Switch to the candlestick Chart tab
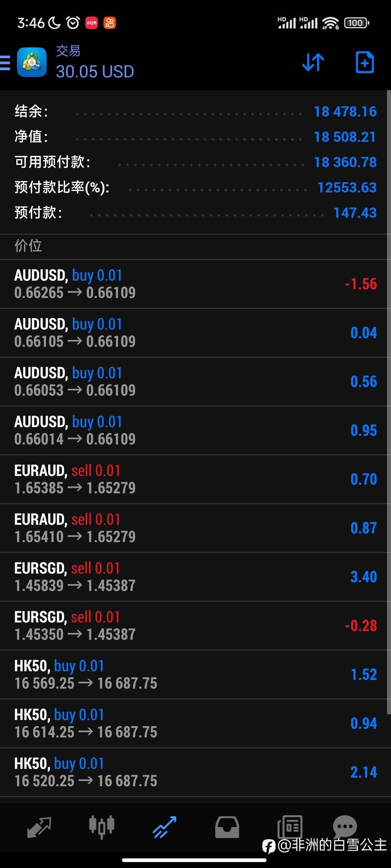Viewport: 391px width, 868px height. [x=102, y=827]
